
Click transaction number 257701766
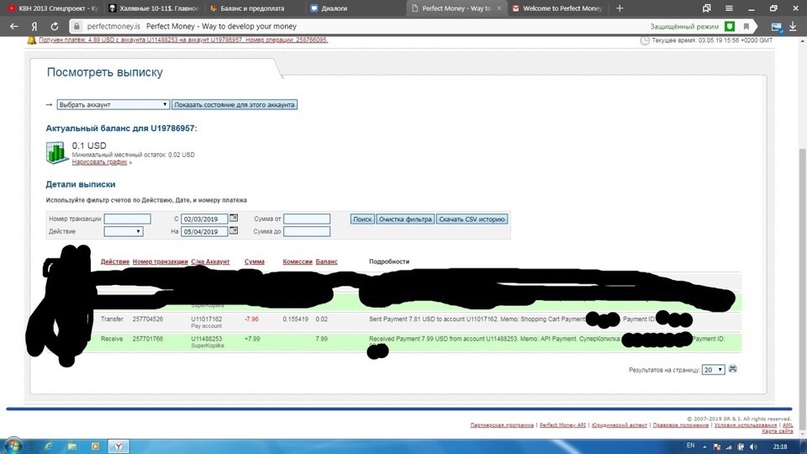(x=148, y=339)
